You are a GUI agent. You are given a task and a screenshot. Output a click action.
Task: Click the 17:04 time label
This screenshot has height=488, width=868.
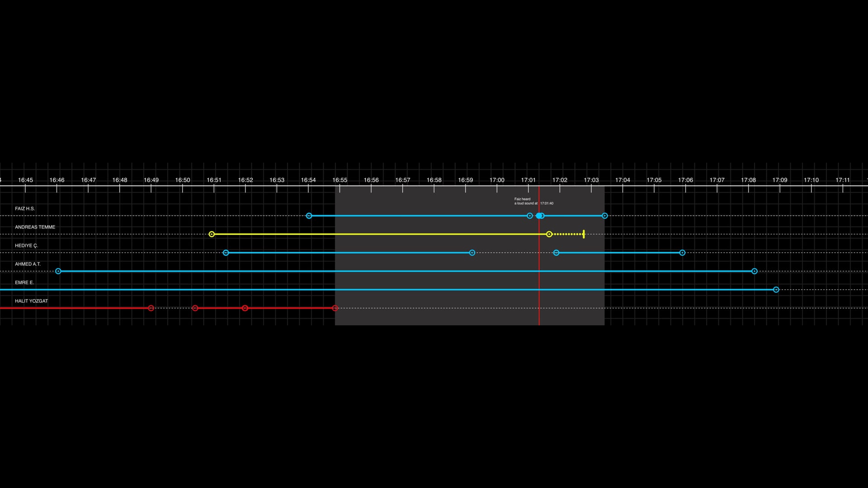(623, 180)
